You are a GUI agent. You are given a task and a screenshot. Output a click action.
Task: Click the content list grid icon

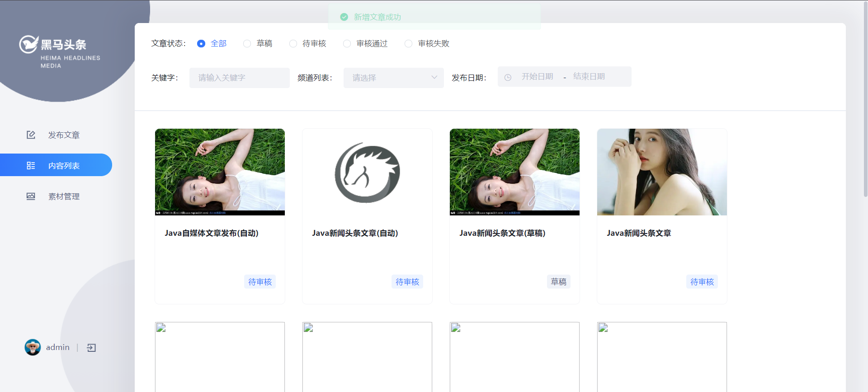point(31,165)
